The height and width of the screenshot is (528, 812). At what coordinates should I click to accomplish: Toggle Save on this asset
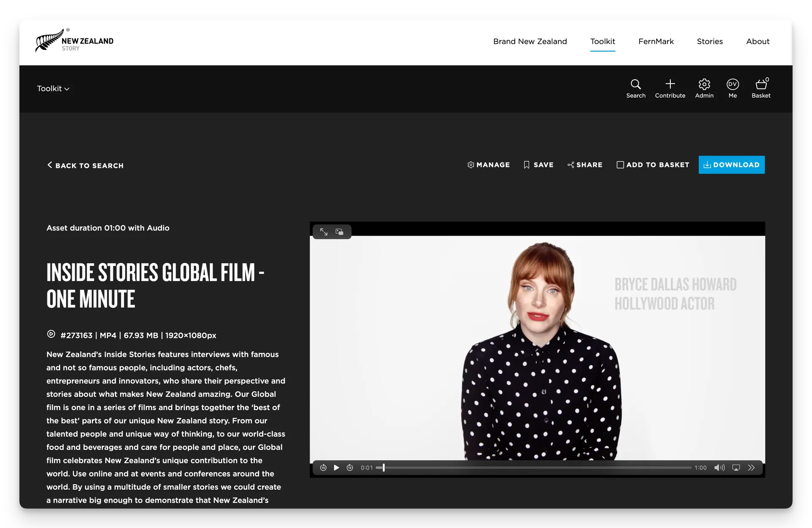pos(539,165)
